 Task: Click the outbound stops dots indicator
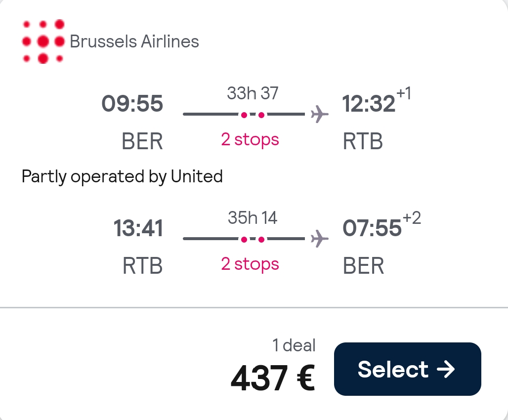pos(253,115)
